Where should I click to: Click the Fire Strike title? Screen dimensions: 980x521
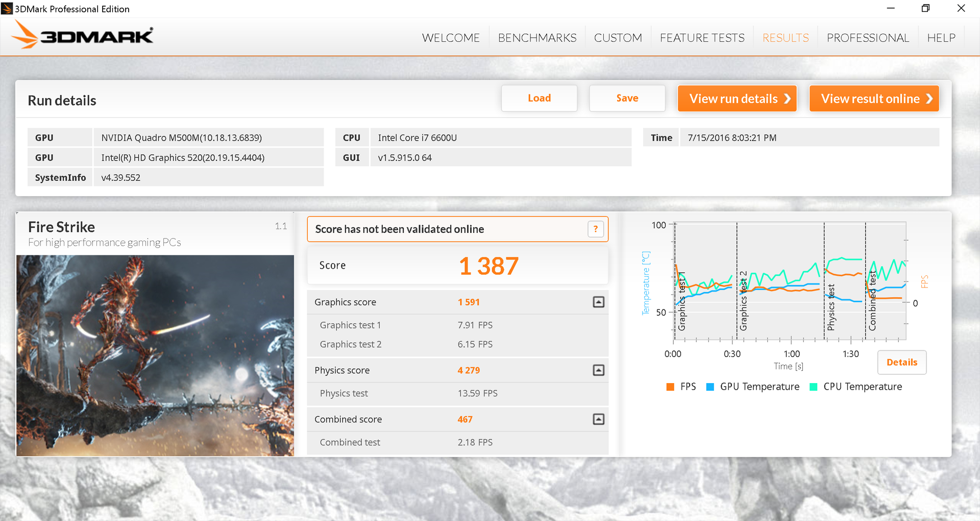[x=61, y=227]
